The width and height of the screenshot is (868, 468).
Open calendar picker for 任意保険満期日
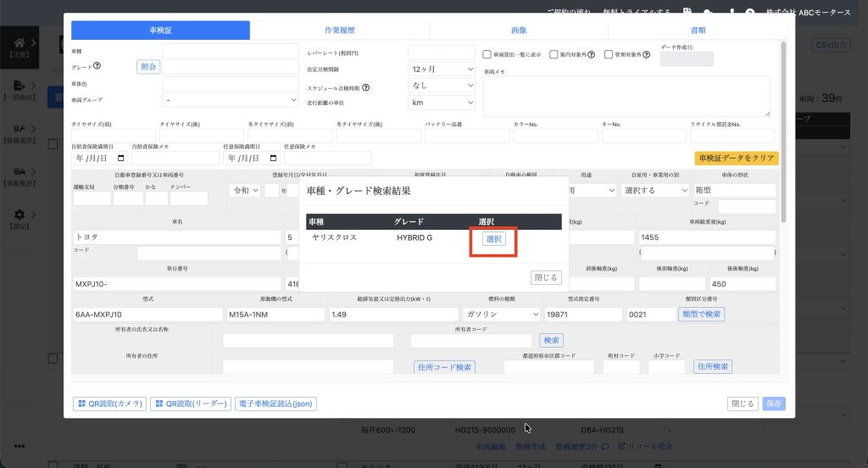click(272, 158)
